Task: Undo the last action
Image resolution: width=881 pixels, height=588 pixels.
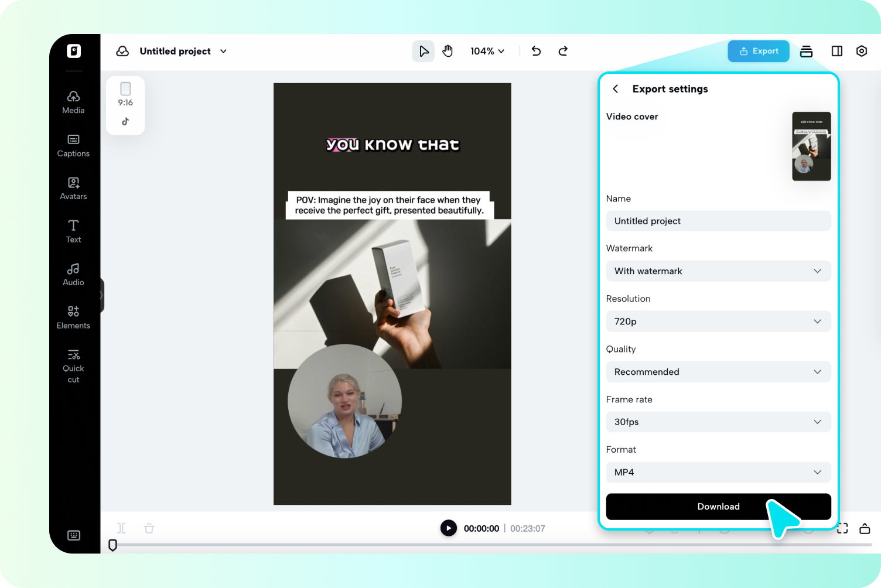Action: [536, 51]
